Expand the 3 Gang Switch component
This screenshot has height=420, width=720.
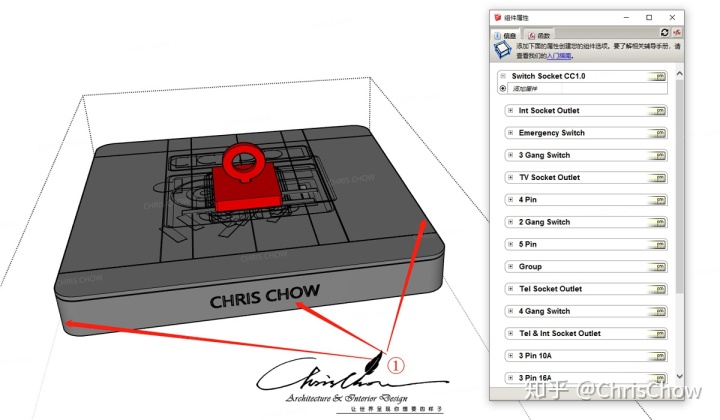pos(510,155)
